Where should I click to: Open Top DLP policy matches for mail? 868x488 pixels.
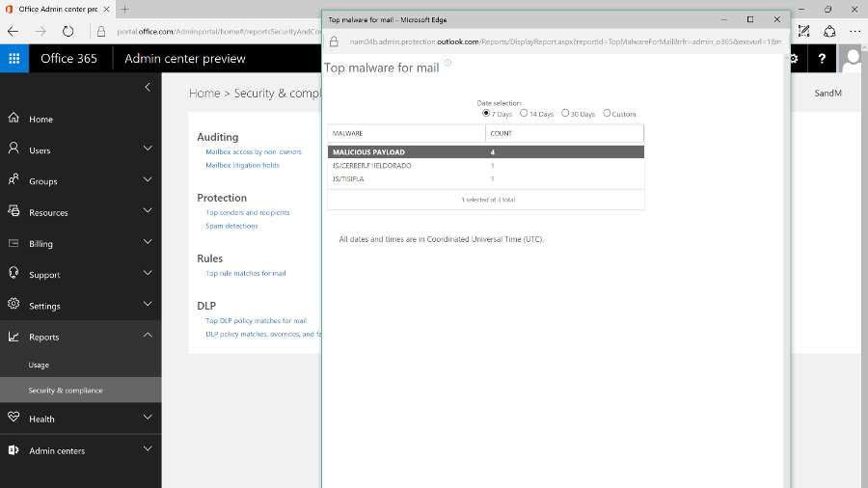256,321
